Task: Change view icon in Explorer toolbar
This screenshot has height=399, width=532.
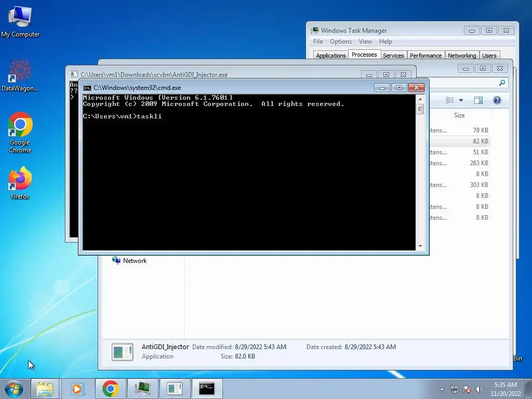Action: click(450, 100)
